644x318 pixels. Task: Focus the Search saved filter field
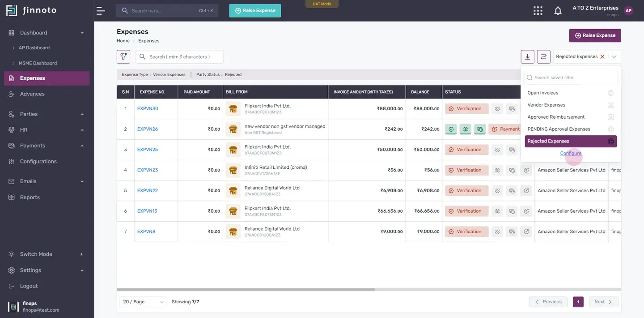point(571,77)
